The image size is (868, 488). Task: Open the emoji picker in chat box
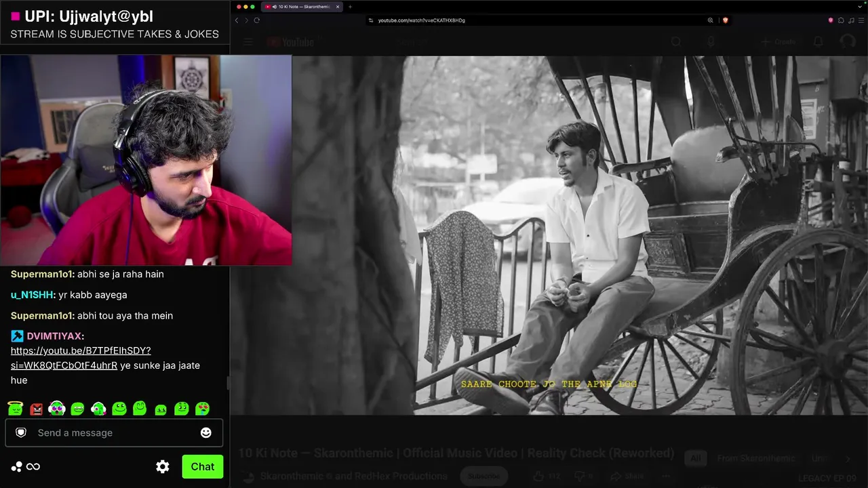coord(206,432)
